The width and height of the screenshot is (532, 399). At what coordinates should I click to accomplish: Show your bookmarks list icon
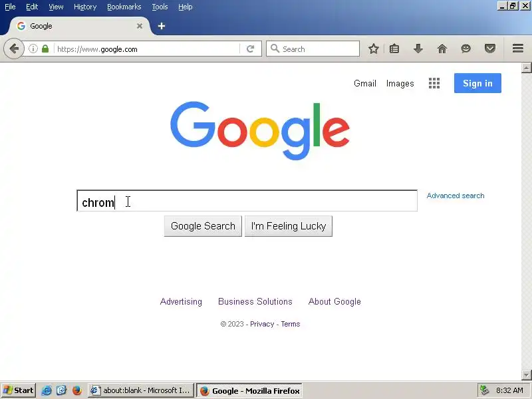point(394,49)
